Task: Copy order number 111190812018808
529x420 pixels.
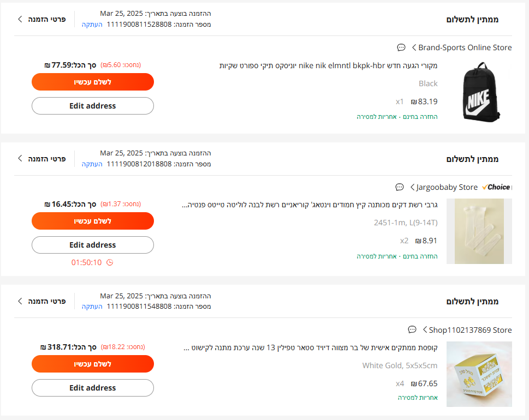Action: click(92, 164)
